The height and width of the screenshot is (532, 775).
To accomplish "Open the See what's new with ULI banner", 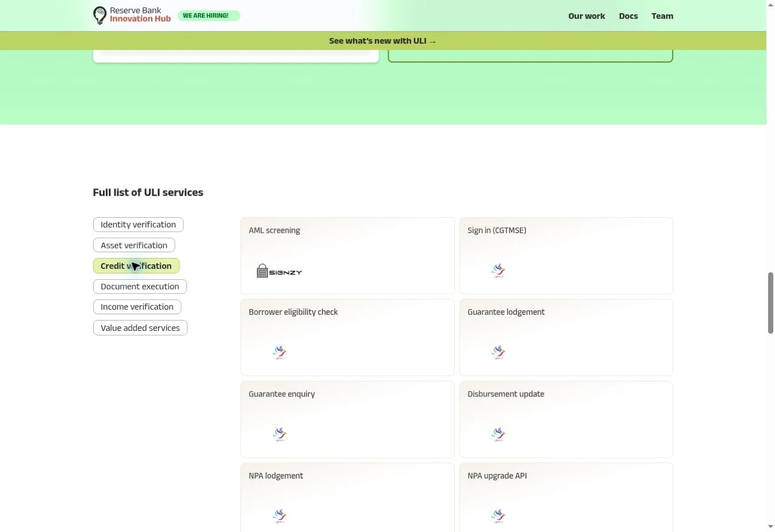I will [x=383, y=41].
